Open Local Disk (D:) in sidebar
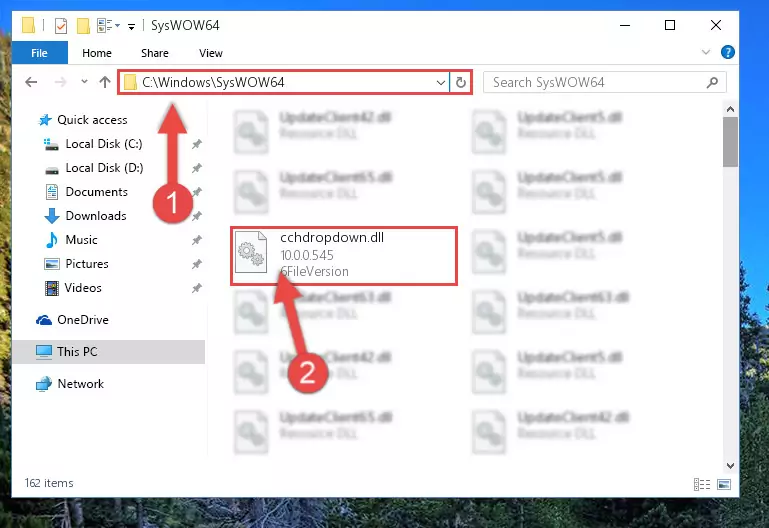Screen dimensions: 769x528 [x=104, y=168]
